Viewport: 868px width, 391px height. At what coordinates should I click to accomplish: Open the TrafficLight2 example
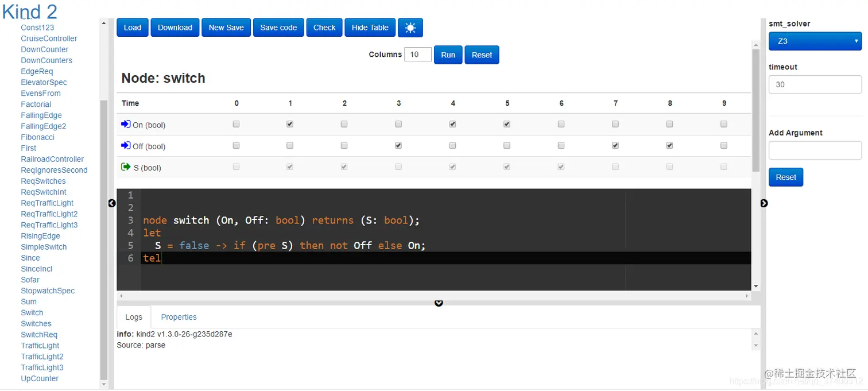pos(42,357)
